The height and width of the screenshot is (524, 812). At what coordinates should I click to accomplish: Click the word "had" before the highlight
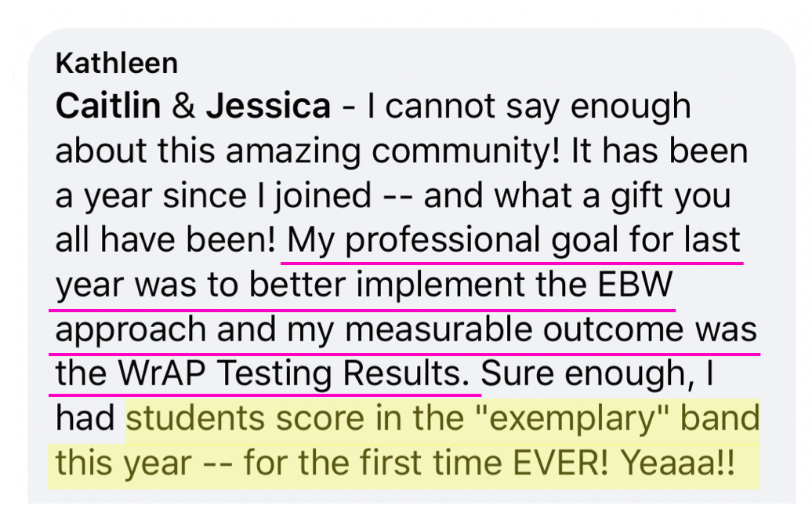click(85, 418)
